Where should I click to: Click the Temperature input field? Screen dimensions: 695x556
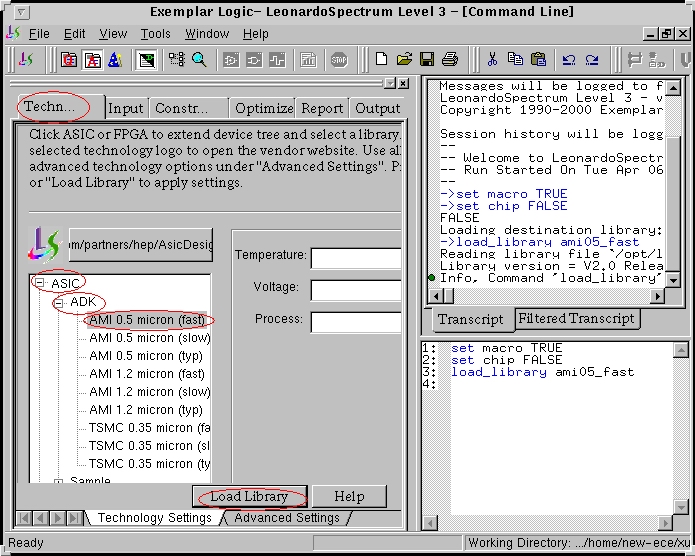click(356, 258)
